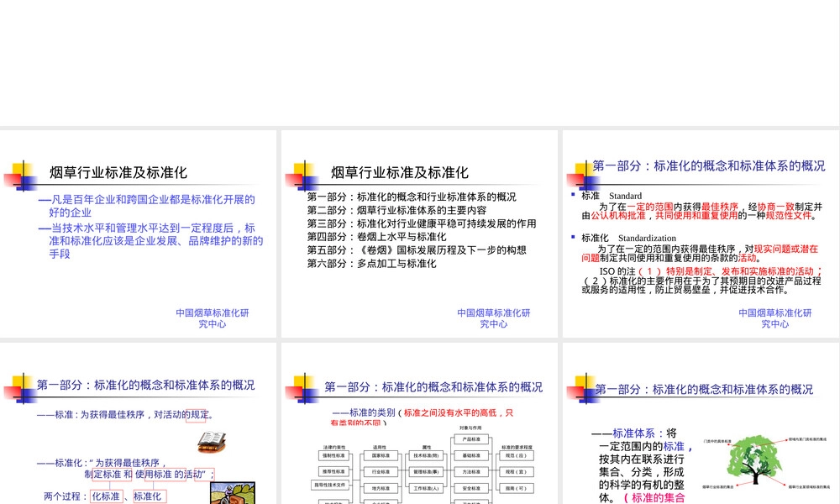Select line 第五部分：《卷烟》国标发展历程及下一步的构想
Viewport: 840px width, 504px height.
click(417, 250)
